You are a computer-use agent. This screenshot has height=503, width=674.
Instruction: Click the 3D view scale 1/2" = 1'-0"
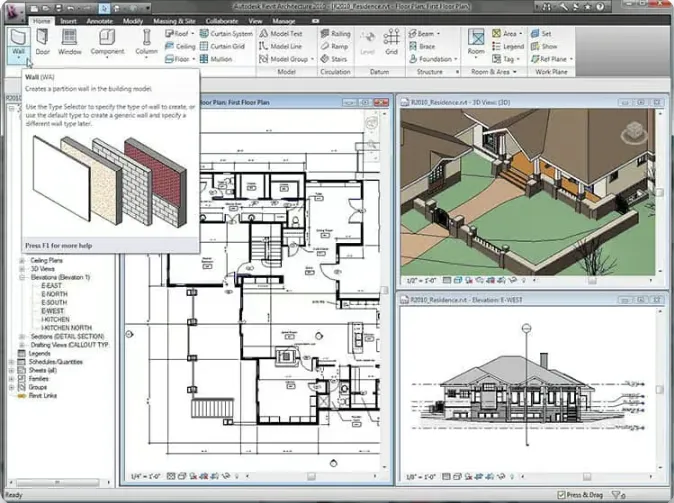tap(421, 280)
